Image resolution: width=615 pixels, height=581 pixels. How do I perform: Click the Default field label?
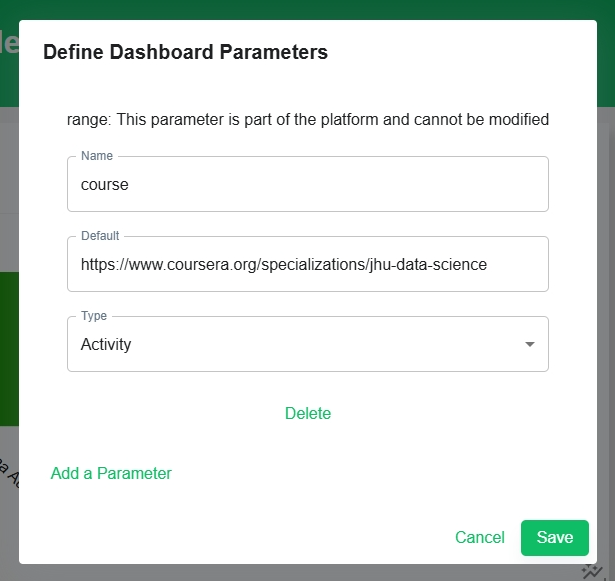pos(100,236)
